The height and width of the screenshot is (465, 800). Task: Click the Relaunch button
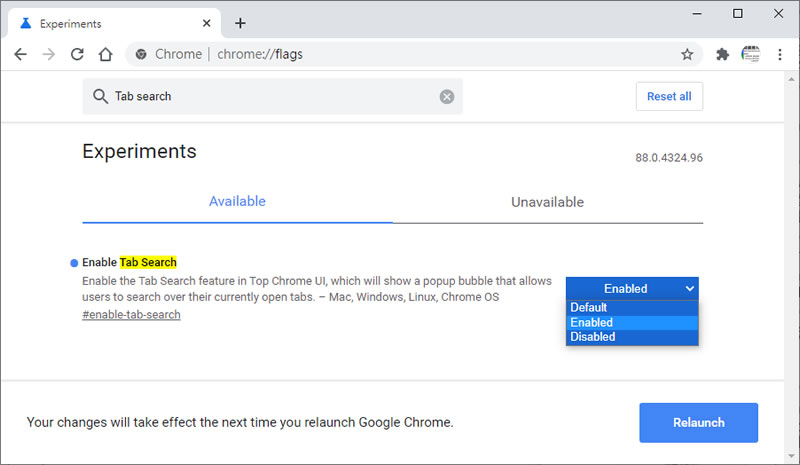click(698, 423)
